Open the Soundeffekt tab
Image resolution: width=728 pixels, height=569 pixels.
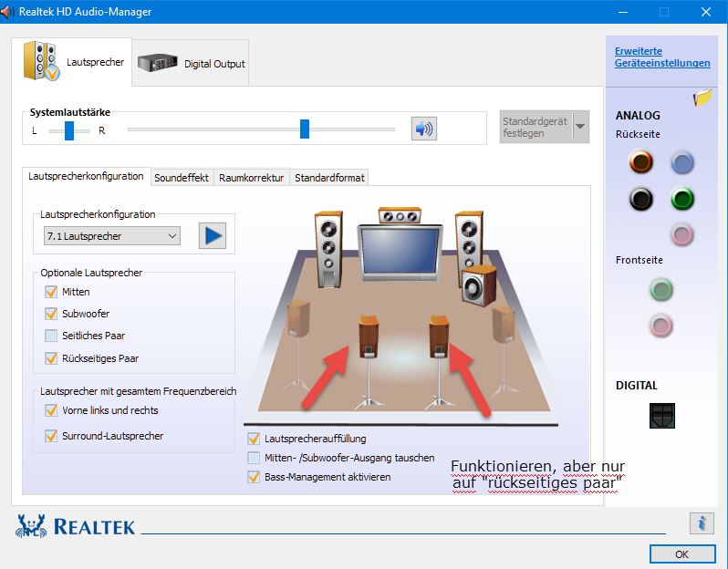[x=182, y=178]
